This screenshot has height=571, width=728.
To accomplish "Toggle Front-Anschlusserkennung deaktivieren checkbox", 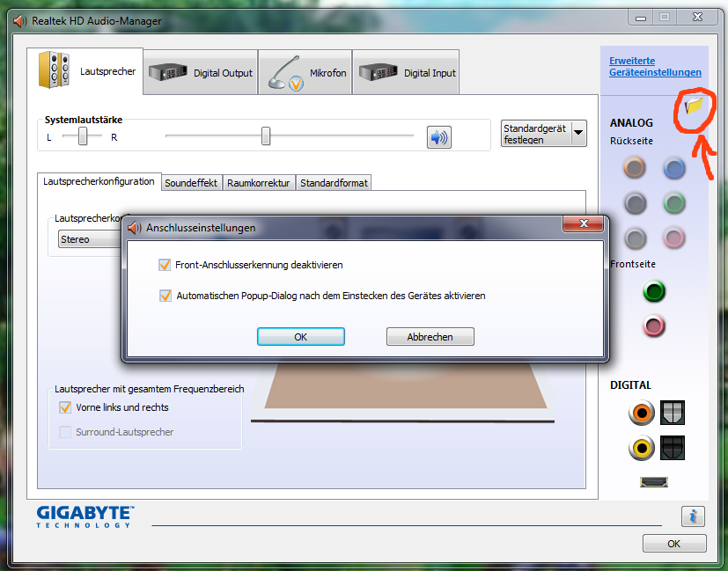I will [x=165, y=265].
